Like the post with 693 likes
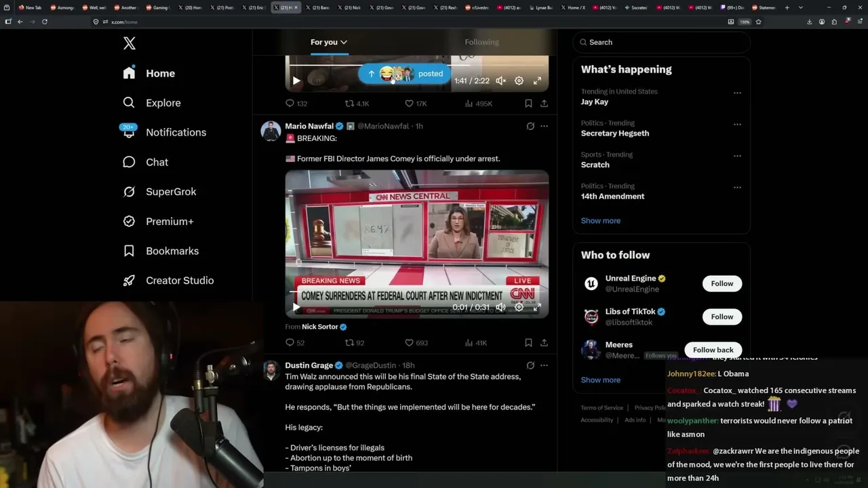868x488 pixels. (x=409, y=343)
